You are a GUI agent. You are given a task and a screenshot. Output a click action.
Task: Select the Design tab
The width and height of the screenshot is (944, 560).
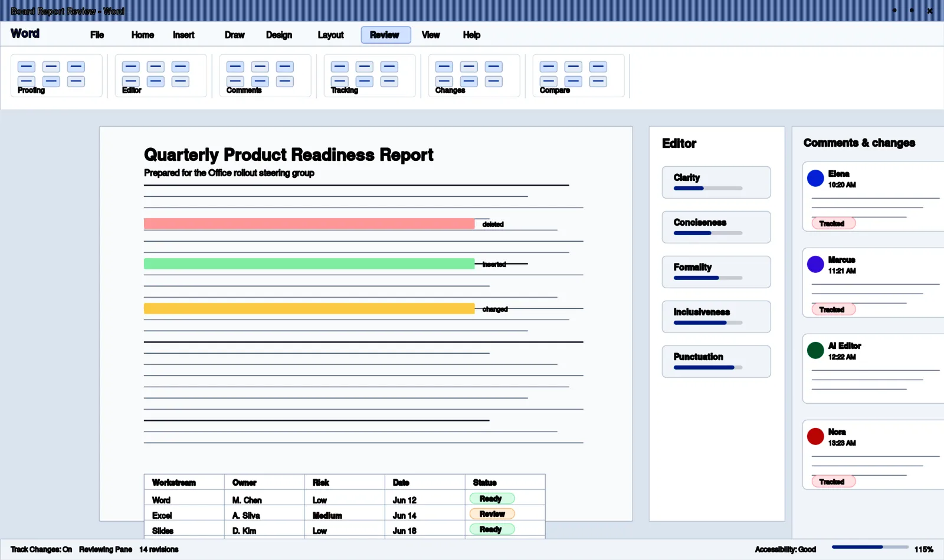279,35
